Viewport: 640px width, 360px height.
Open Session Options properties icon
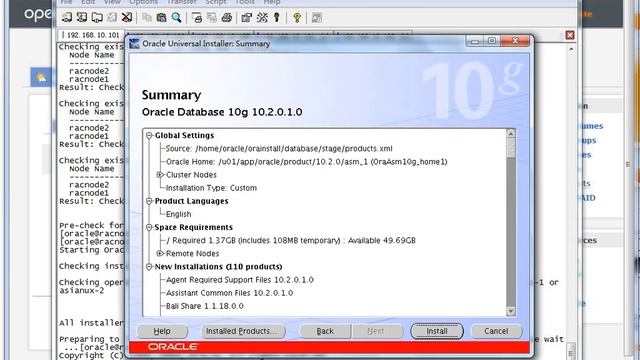pos(247,17)
